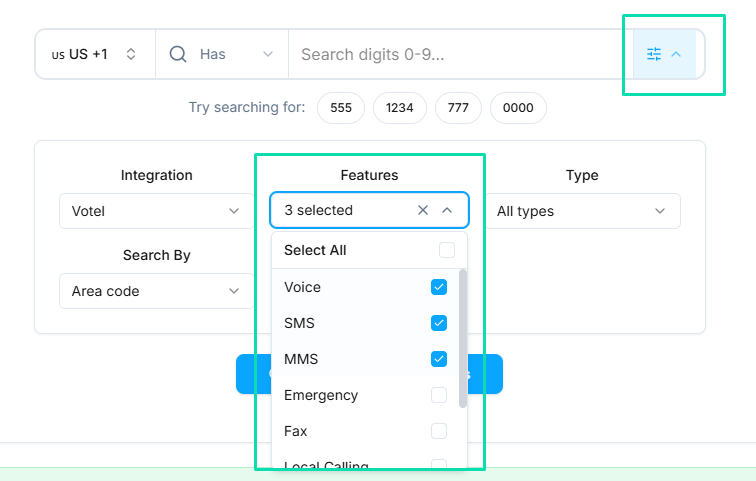Uncheck the MMS feature checkbox
Screen dimensions: 756x481
(x=438, y=359)
